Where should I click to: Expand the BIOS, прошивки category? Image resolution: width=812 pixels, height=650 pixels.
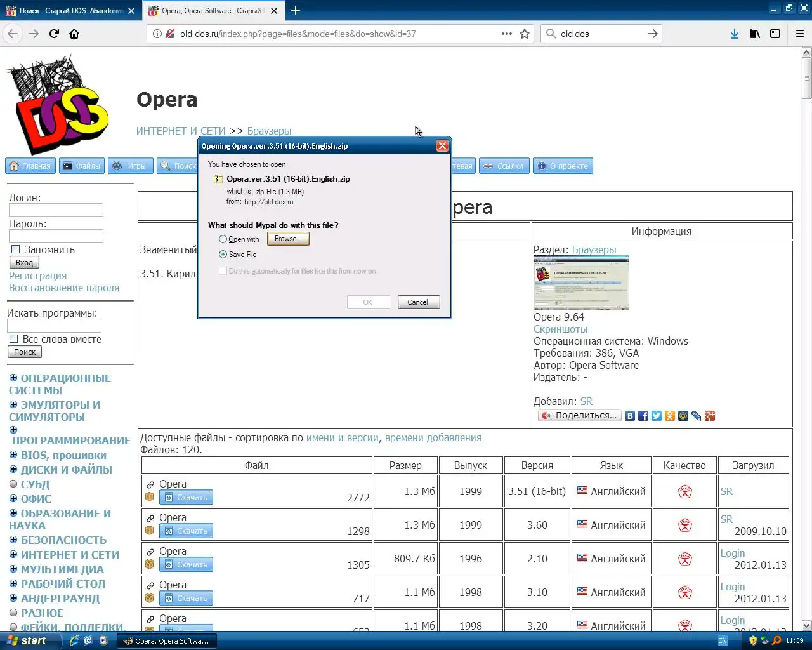tap(13, 454)
